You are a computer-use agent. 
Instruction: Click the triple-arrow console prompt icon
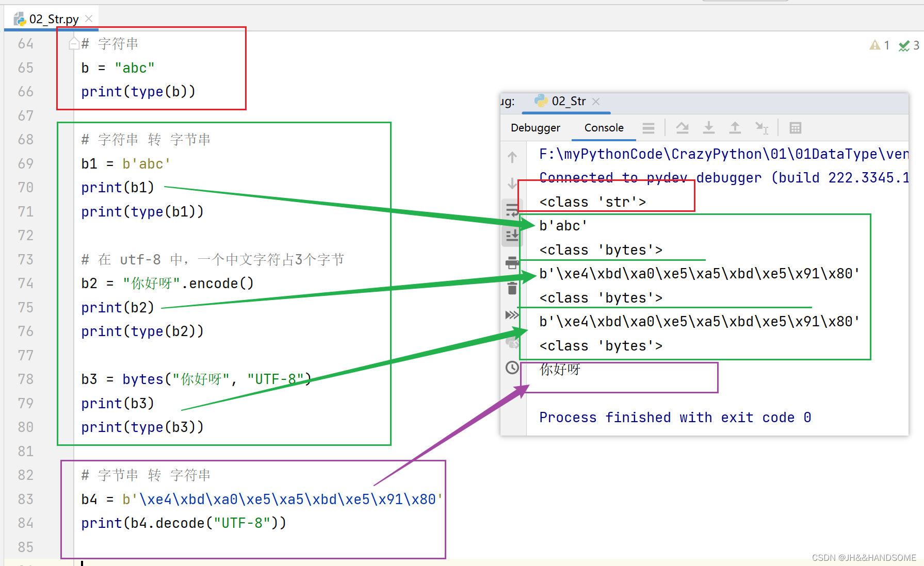tap(512, 315)
